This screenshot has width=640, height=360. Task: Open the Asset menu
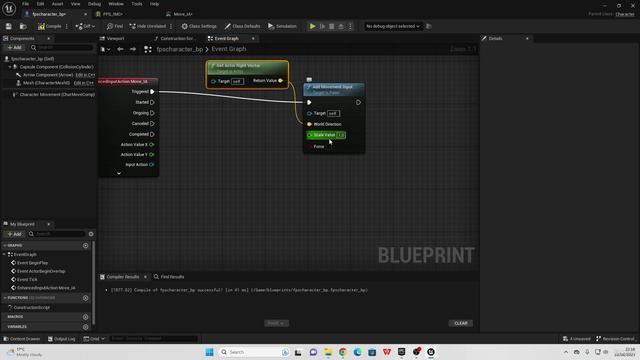point(57,4)
